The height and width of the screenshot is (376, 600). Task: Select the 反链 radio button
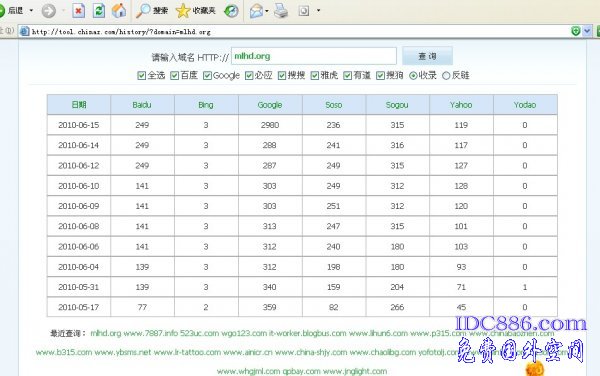point(446,76)
